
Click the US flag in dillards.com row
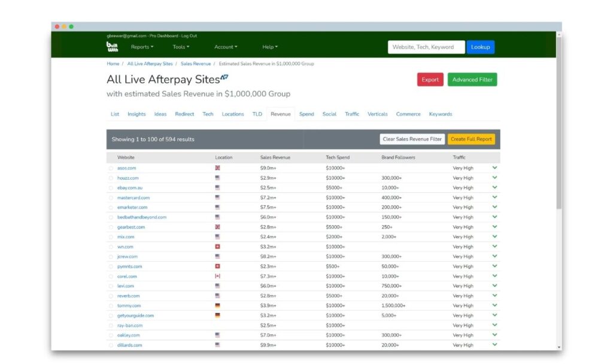[x=217, y=345]
